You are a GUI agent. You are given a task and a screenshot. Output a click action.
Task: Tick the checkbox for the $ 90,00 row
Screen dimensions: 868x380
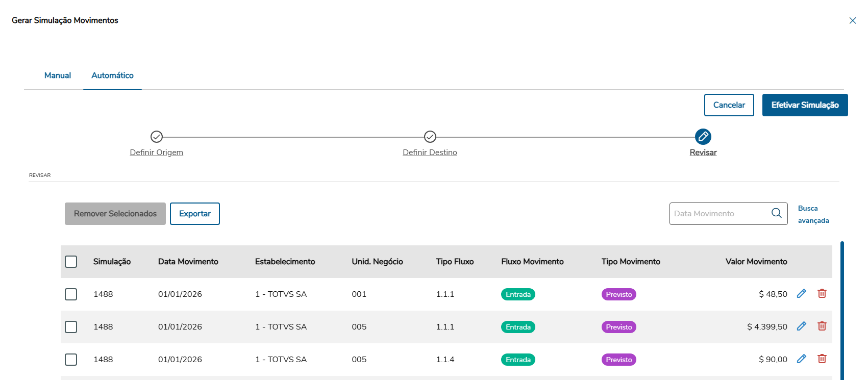[71, 360]
